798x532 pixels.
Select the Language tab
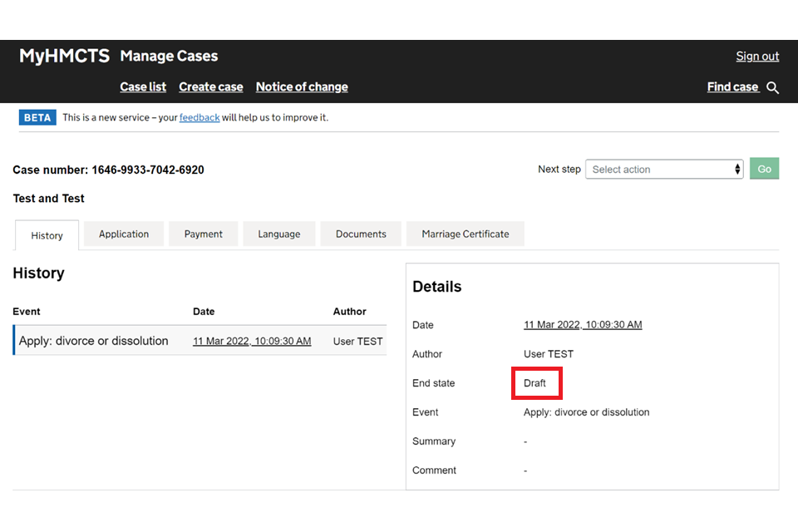click(x=279, y=234)
